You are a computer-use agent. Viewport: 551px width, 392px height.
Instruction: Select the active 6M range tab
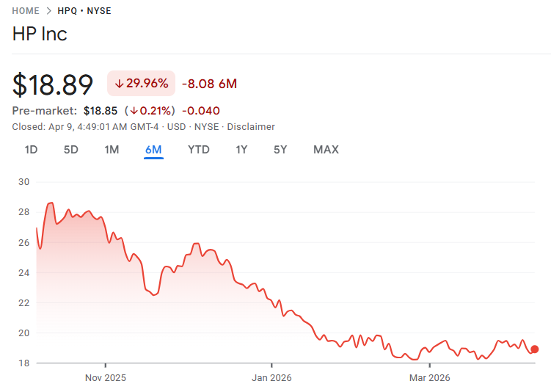pyautogui.click(x=153, y=150)
